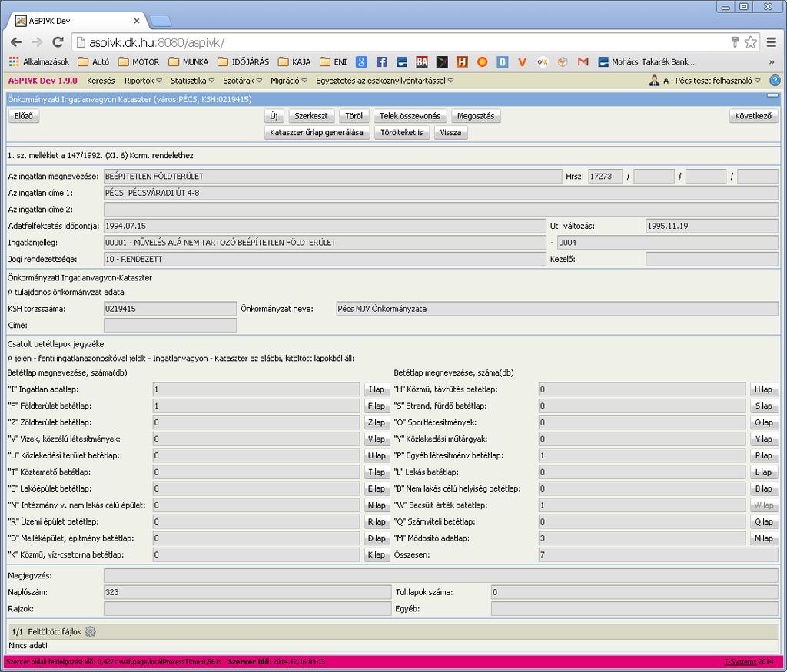Expand the Riportok menu

click(x=143, y=80)
